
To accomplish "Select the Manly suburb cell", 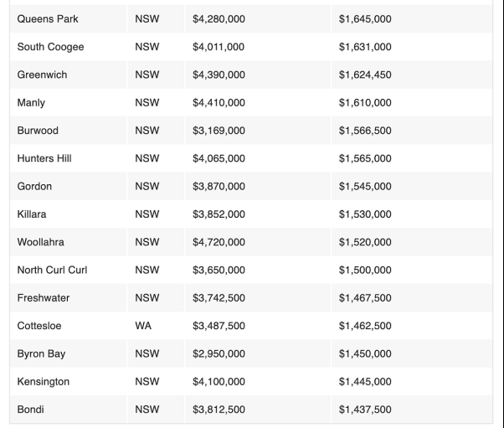I will [32, 104].
